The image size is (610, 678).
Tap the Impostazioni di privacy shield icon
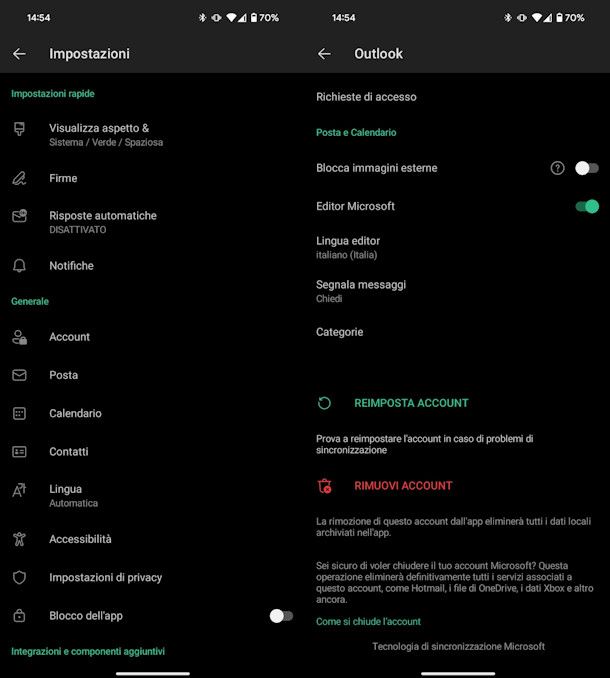19,577
